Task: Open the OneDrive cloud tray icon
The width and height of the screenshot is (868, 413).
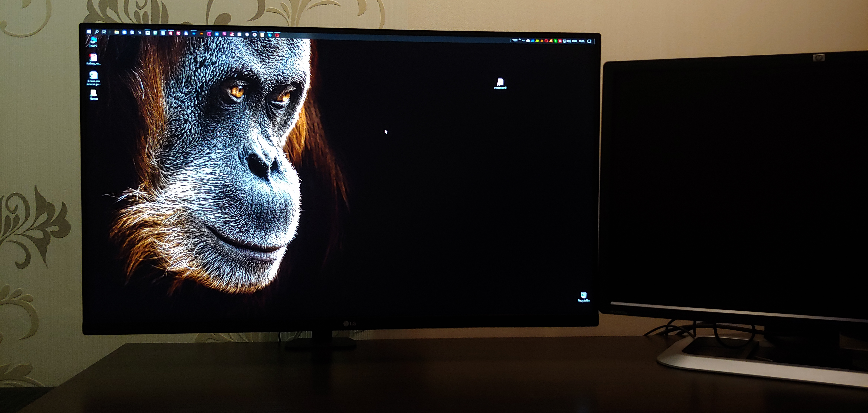Action: coord(528,41)
